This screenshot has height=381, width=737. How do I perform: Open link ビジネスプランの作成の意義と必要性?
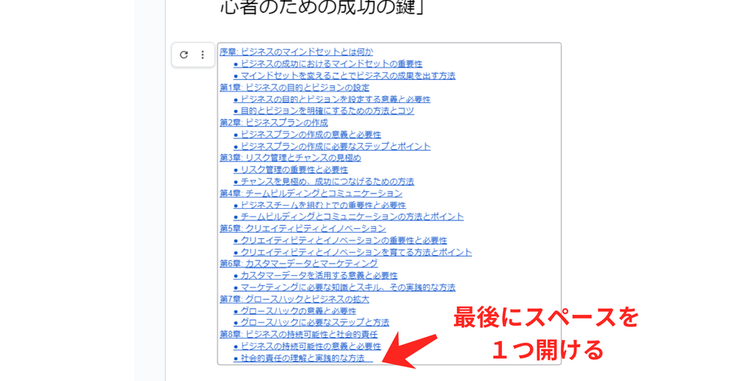click(311, 134)
